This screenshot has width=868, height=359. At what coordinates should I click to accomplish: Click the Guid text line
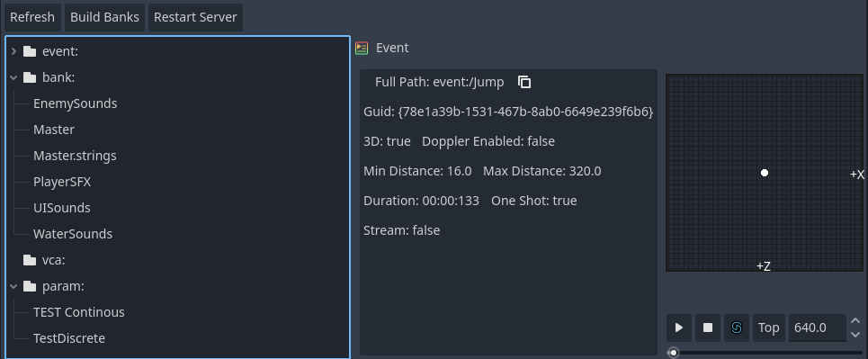(x=508, y=112)
